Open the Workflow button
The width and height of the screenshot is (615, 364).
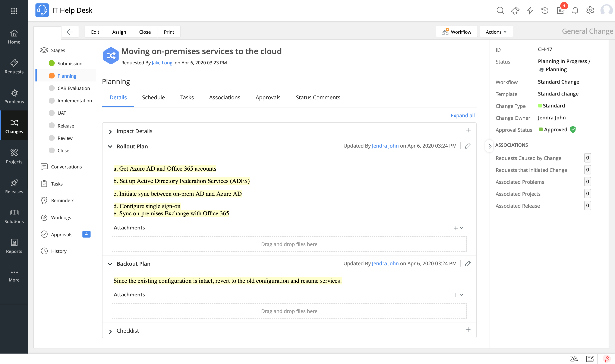click(x=456, y=32)
